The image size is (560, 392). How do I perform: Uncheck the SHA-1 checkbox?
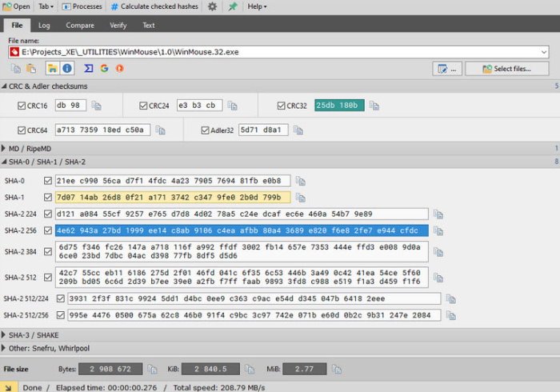[x=48, y=197]
